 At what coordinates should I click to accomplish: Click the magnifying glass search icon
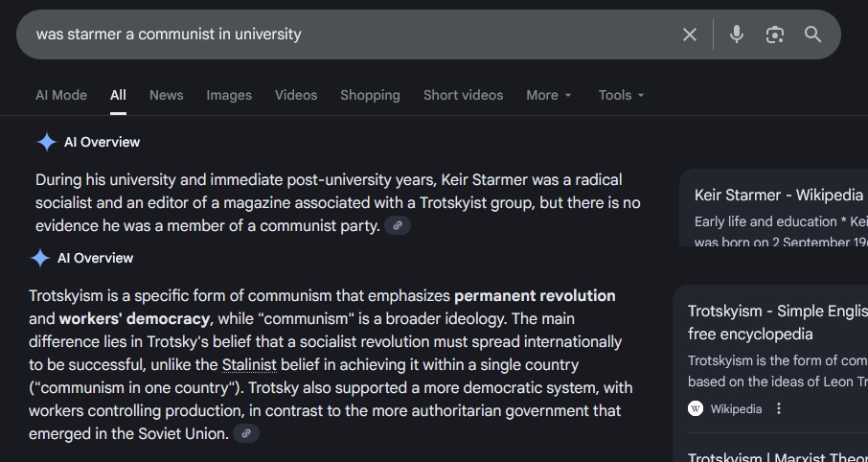(812, 35)
